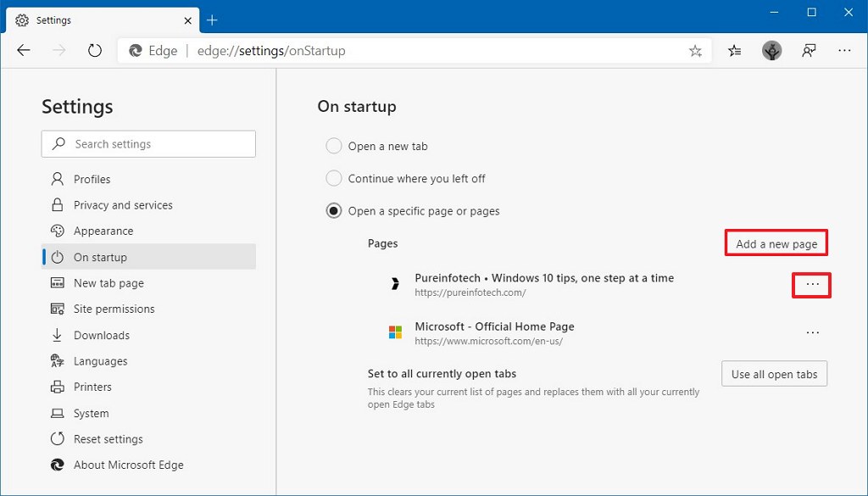Open the feedback icon in toolbar
The height and width of the screenshot is (496, 868).
tap(809, 51)
